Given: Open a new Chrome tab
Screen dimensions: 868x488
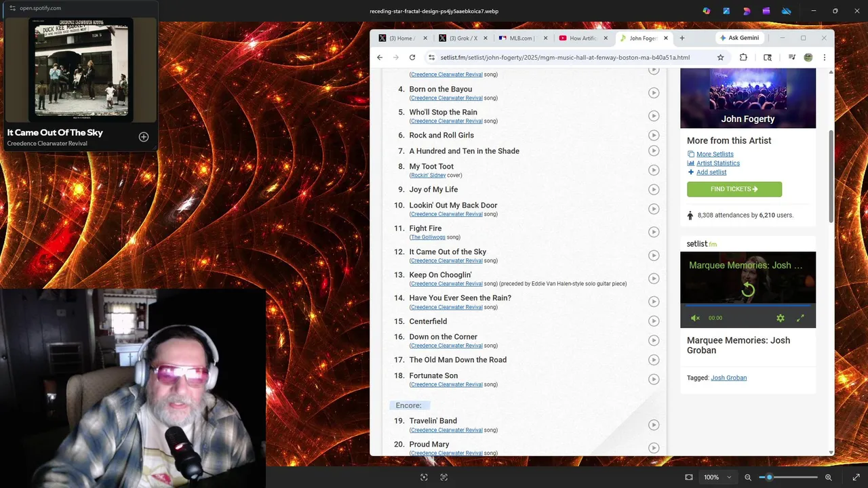Looking at the screenshot, I should tap(682, 38).
